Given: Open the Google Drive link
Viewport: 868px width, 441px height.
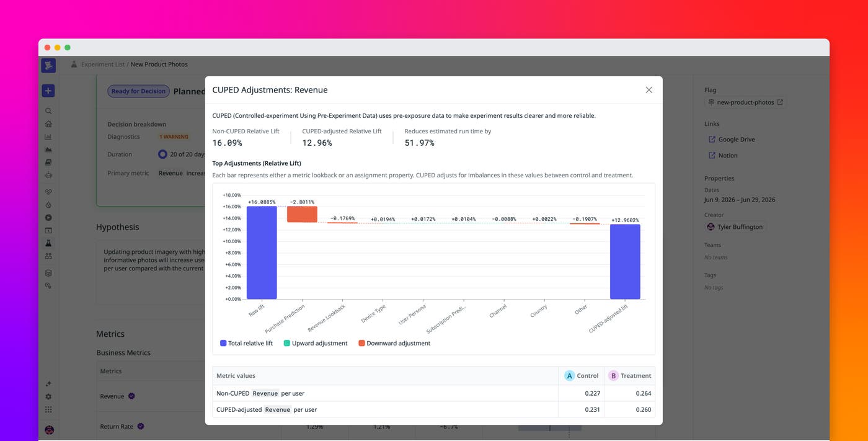Looking at the screenshot, I should point(732,140).
